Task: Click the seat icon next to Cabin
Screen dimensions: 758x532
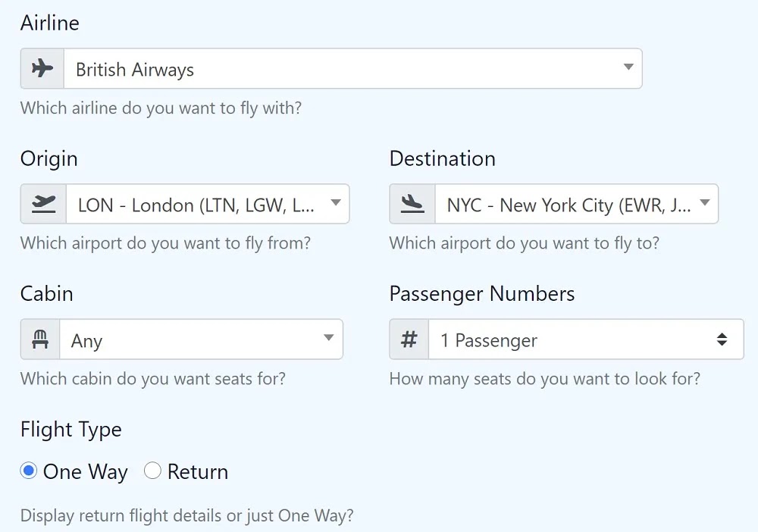Action: [x=40, y=340]
